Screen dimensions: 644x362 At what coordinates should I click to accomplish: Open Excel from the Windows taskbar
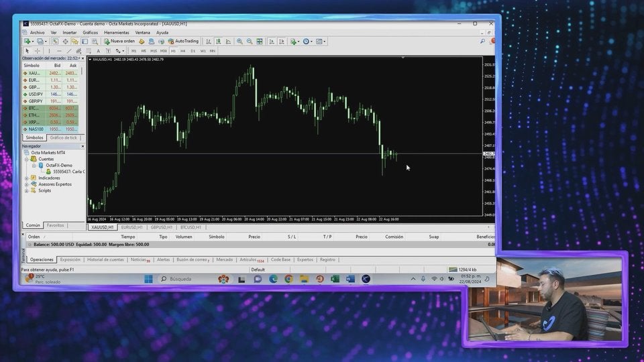pyautogui.click(x=335, y=279)
